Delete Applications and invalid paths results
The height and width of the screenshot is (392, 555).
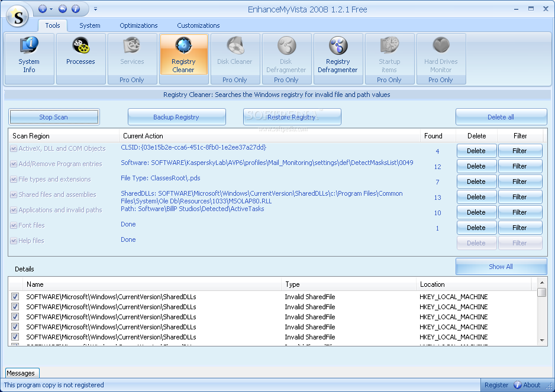[x=476, y=212]
